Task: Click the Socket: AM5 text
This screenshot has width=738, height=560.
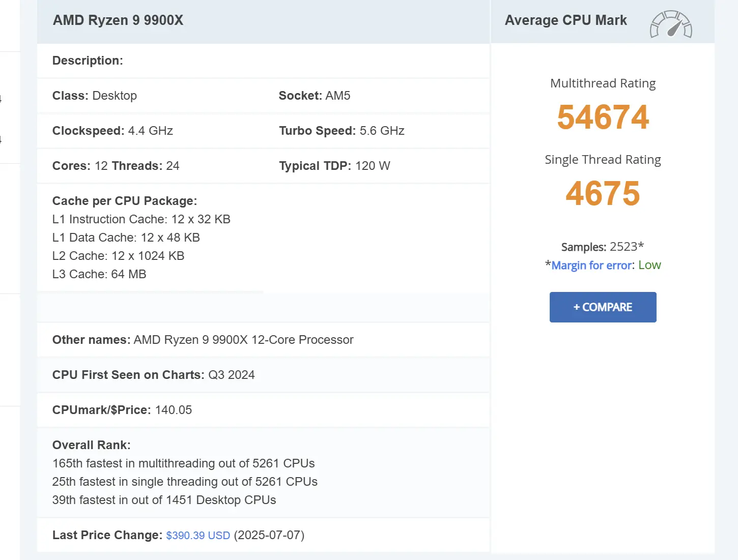Action: [x=315, y=96]
